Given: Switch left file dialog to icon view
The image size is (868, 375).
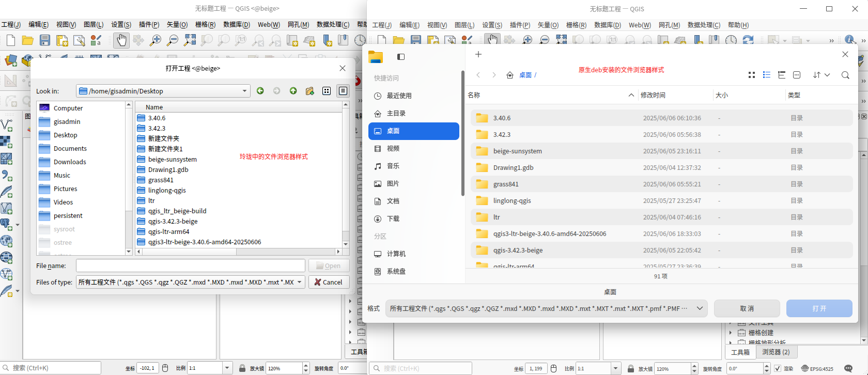Looking at the screenshot, I should 327,91.
